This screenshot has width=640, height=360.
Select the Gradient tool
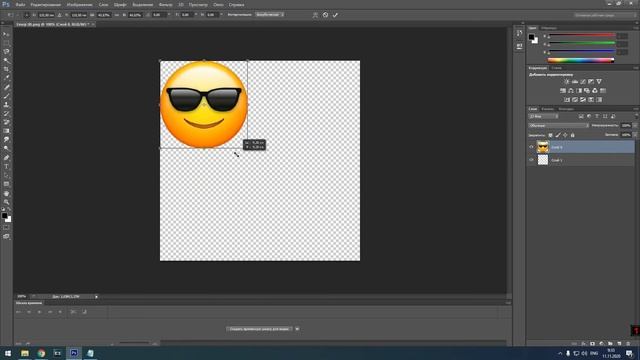6,131
